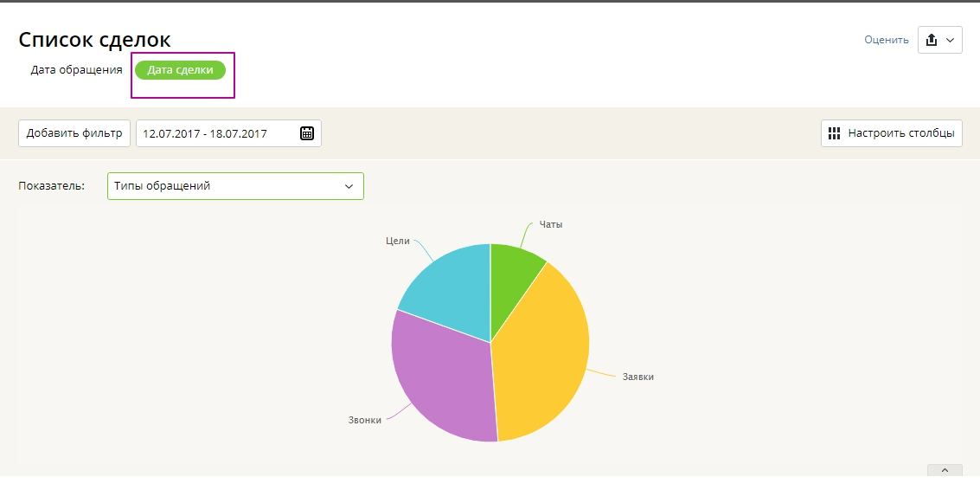Follow the Оценить link
Screen dimensions: 980x490
pos(886,40)
